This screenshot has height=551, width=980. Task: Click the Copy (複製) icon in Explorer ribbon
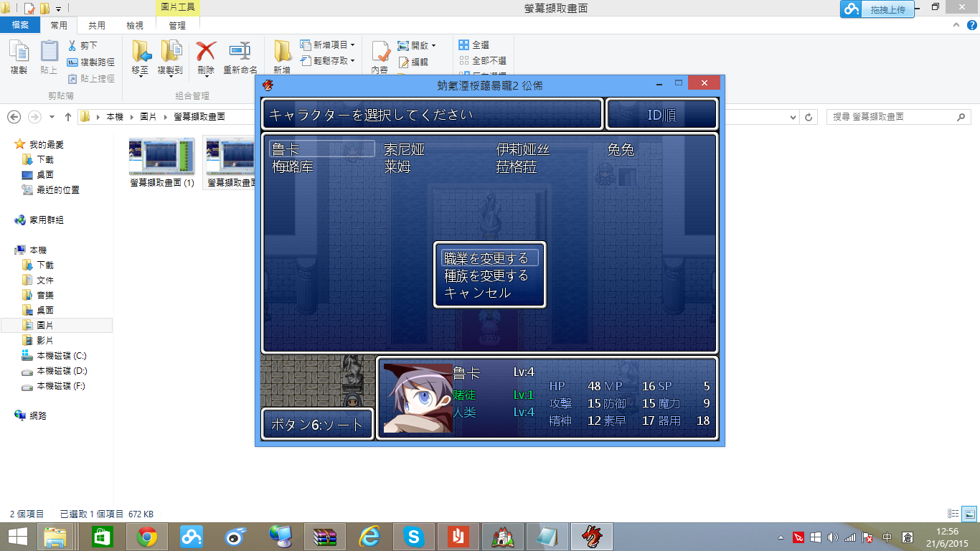(19, 51)
